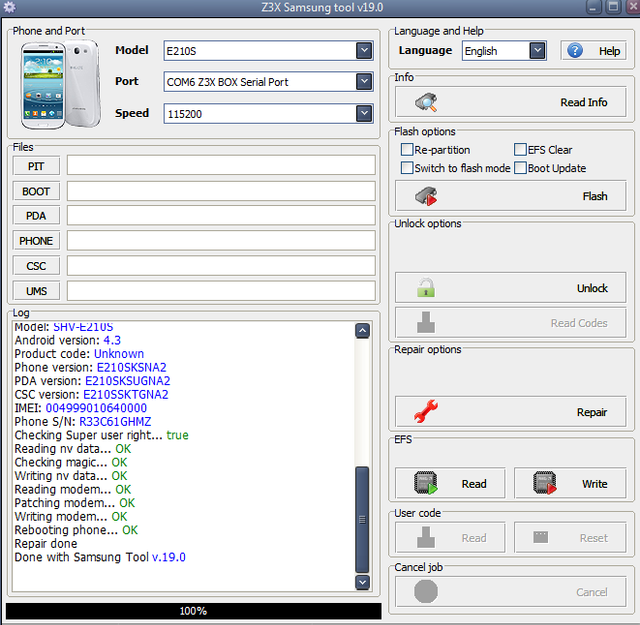Click the Unlock button label

(592, 288)
